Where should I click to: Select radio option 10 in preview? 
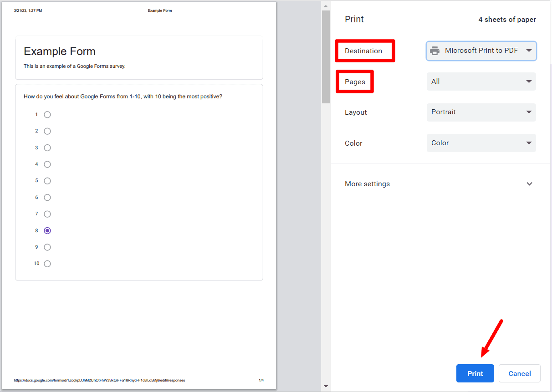click(47, 264)
